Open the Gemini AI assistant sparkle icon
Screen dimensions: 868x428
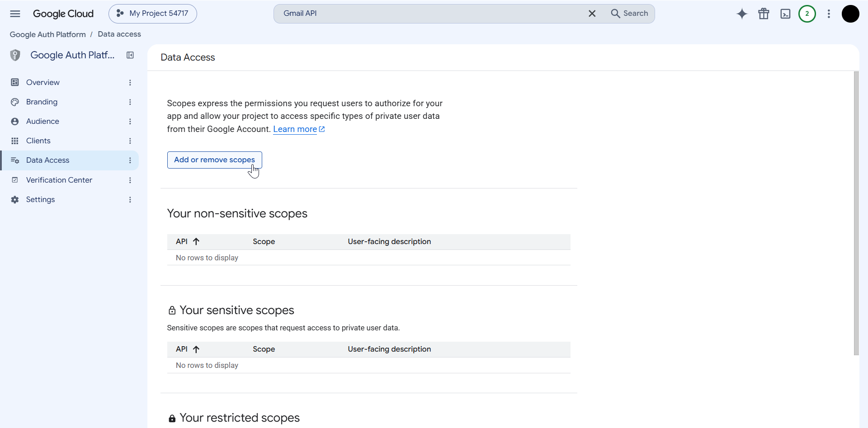(x=742, y=14)
